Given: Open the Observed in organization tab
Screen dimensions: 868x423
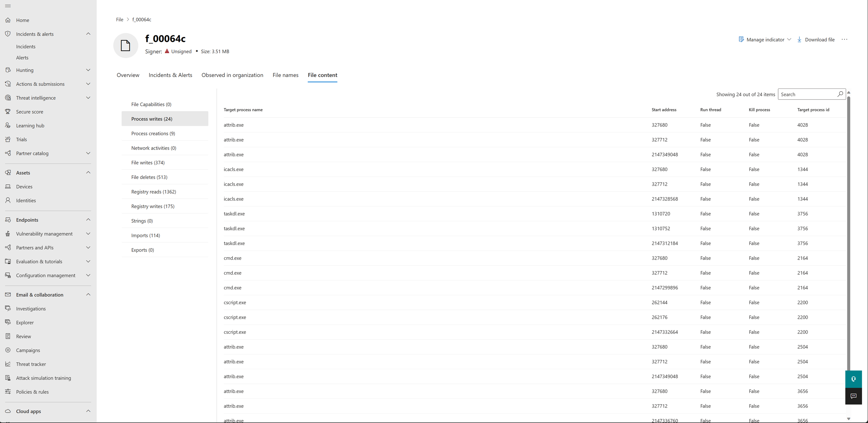Looking at the screenshot, I should [x=232, y=75].
